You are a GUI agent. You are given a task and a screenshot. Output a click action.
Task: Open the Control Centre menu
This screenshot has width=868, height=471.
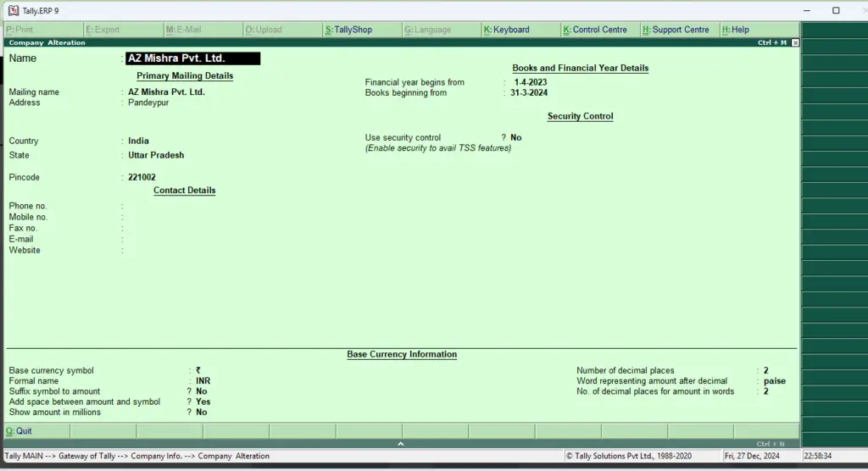[595, 30]
